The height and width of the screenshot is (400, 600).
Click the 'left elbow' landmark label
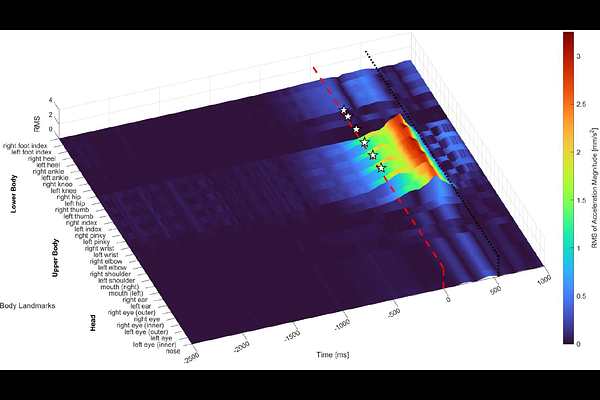112,268
